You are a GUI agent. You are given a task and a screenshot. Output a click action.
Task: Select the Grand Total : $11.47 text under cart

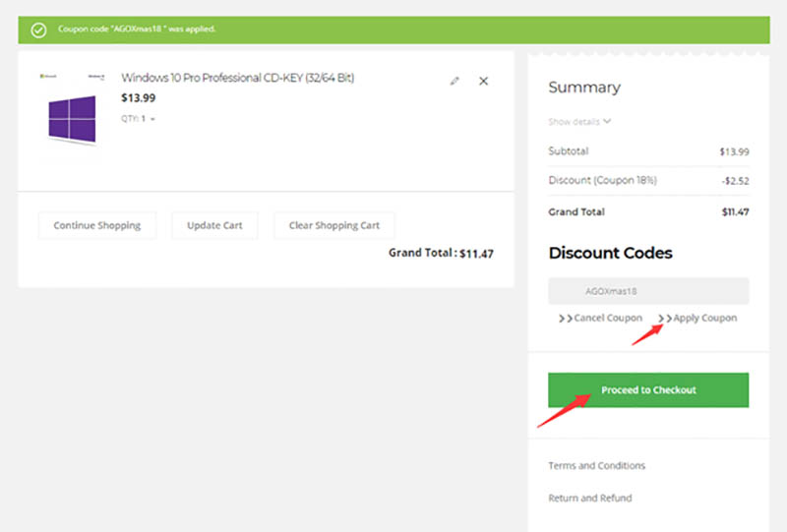point(441,253)
